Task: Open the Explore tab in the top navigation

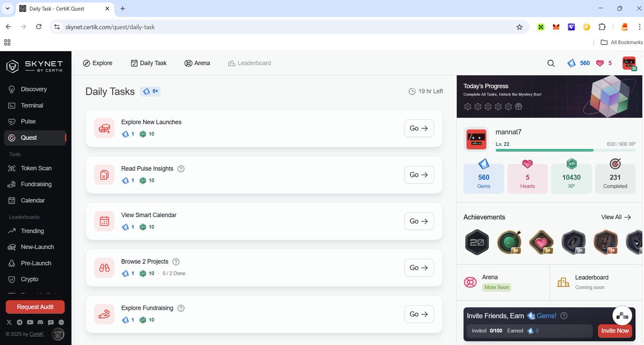Action: click(98, 63)
